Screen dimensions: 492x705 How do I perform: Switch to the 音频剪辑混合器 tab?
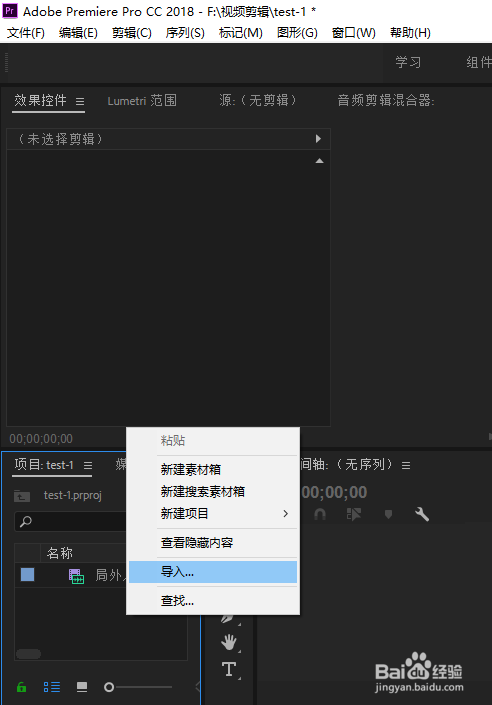[x=386, y=100]
